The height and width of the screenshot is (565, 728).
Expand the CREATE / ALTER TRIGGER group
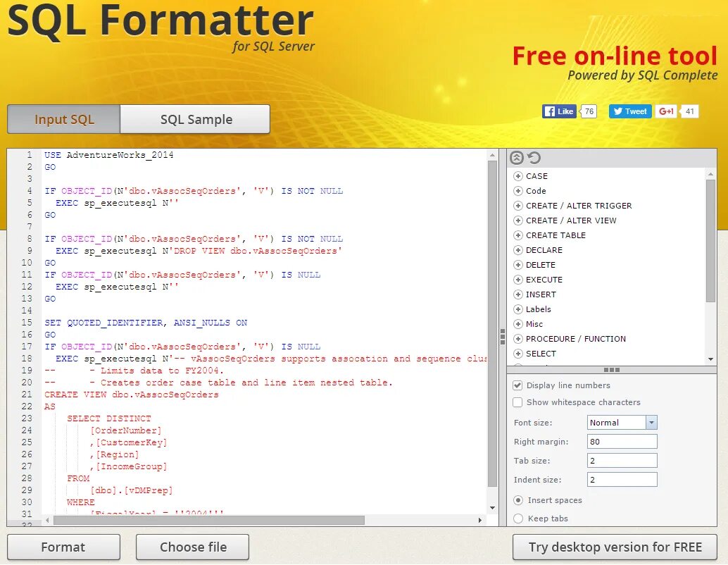click(518, 206)
